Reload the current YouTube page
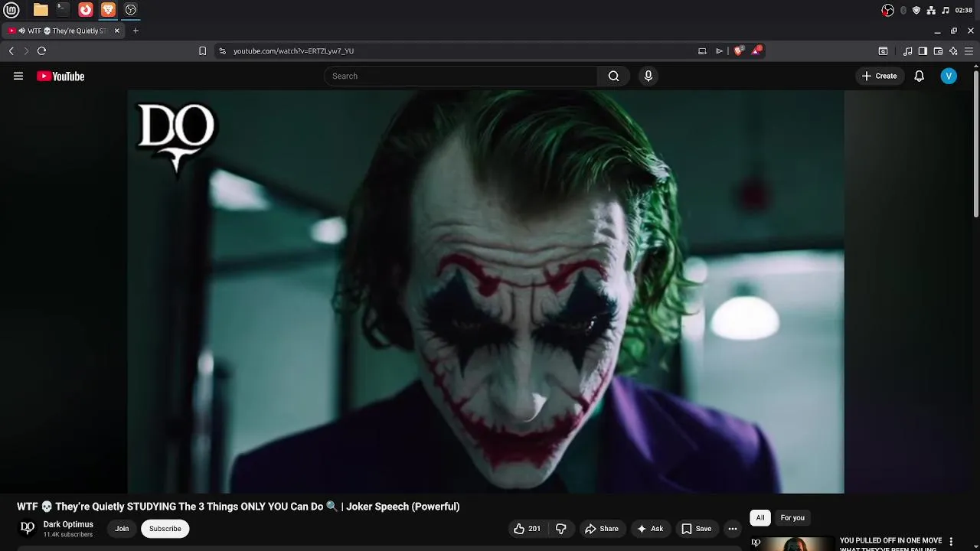 tap(41, 51)
